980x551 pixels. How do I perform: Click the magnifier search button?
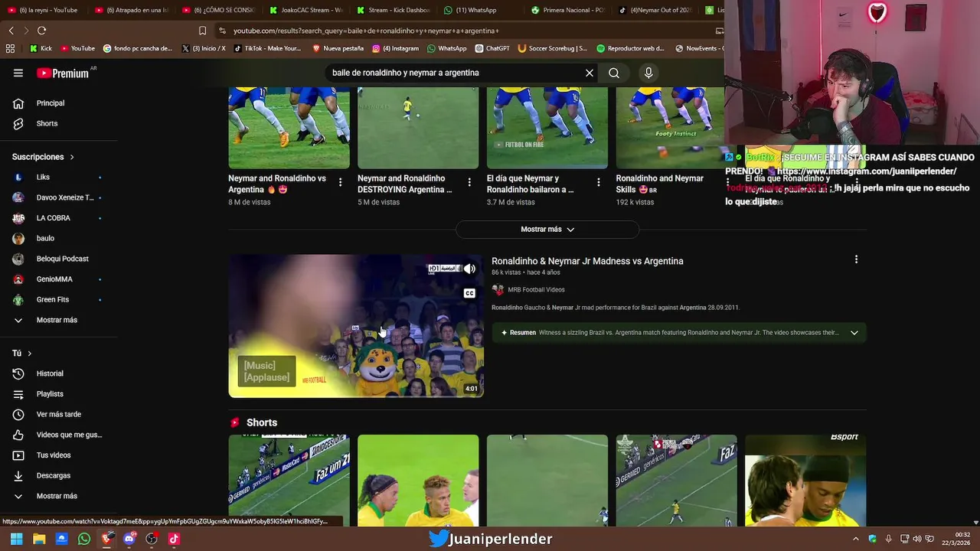coord(614,73)
